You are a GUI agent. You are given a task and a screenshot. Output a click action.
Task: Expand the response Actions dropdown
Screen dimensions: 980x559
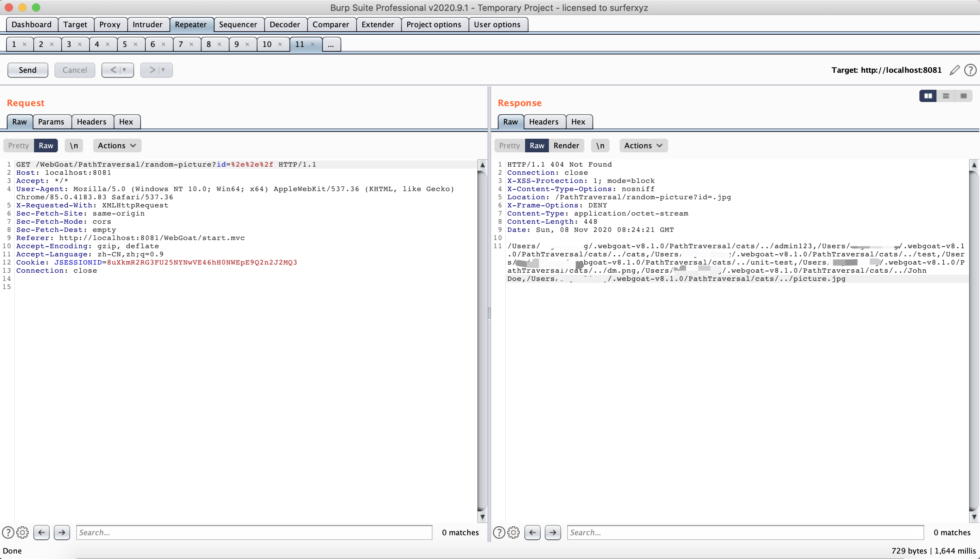(643, 146)
